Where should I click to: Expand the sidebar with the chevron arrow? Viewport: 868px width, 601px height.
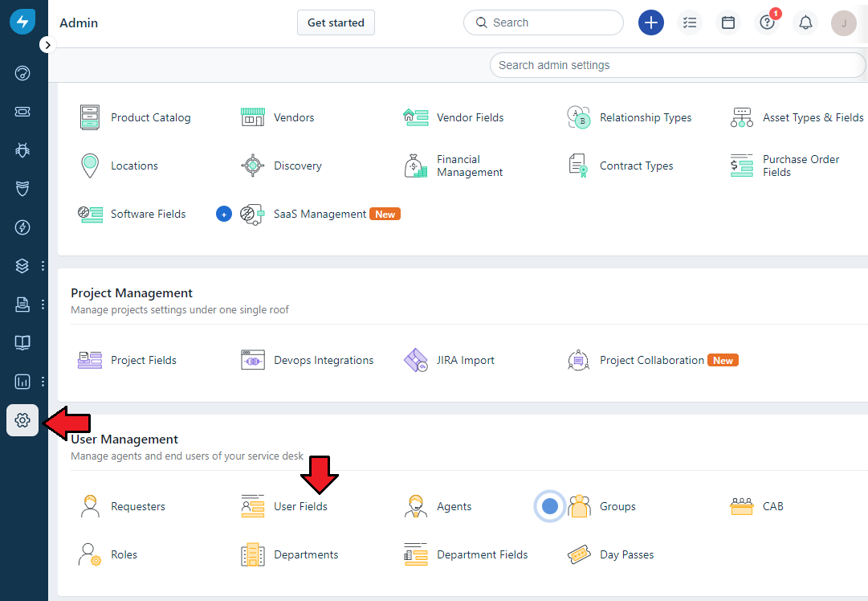click(47, 45)
